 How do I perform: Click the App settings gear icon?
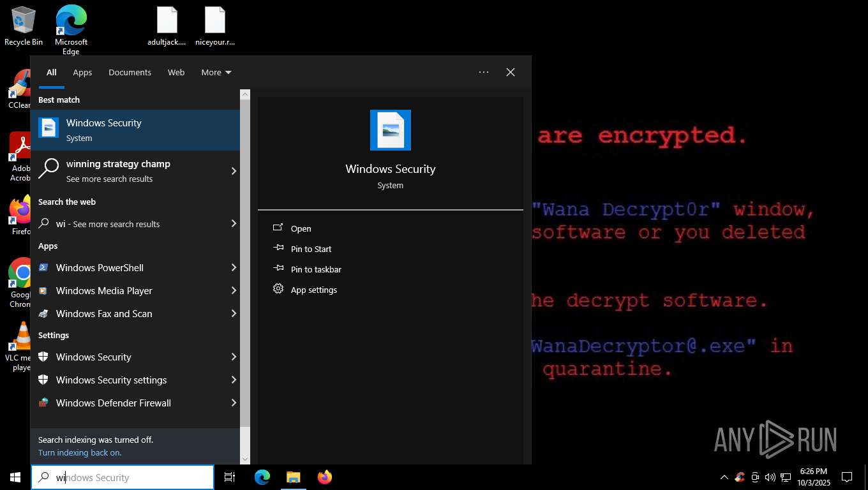pyautogui.click(x=278, y=289)
